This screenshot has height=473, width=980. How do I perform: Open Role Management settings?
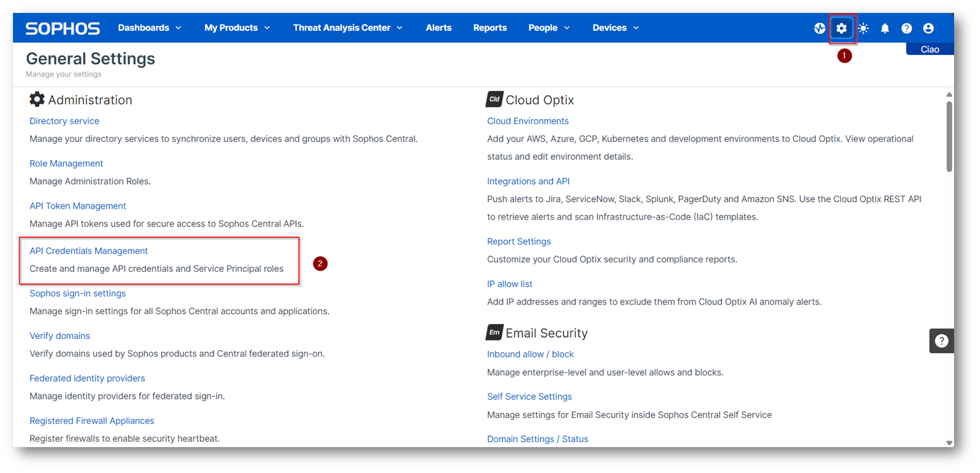(66, 164)
